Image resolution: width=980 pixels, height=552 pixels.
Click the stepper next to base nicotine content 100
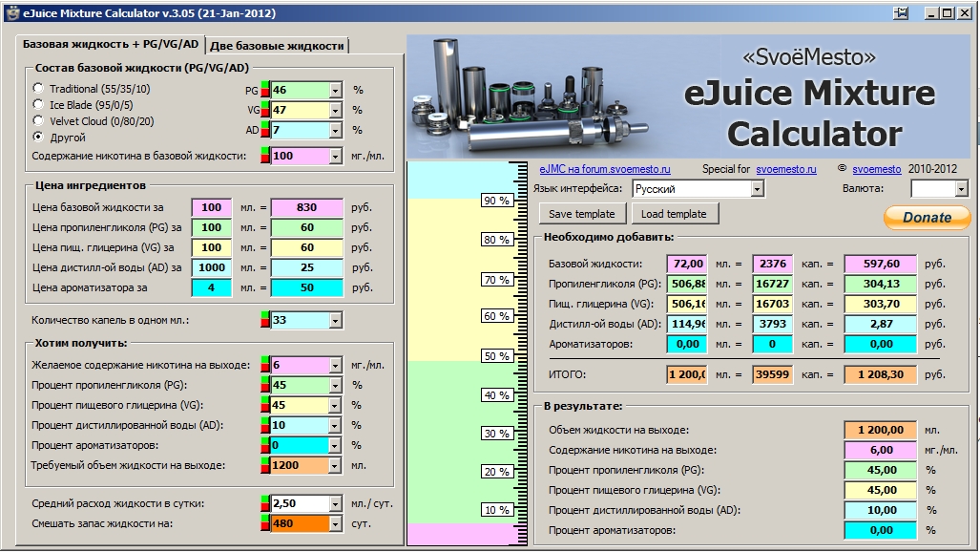265,156
